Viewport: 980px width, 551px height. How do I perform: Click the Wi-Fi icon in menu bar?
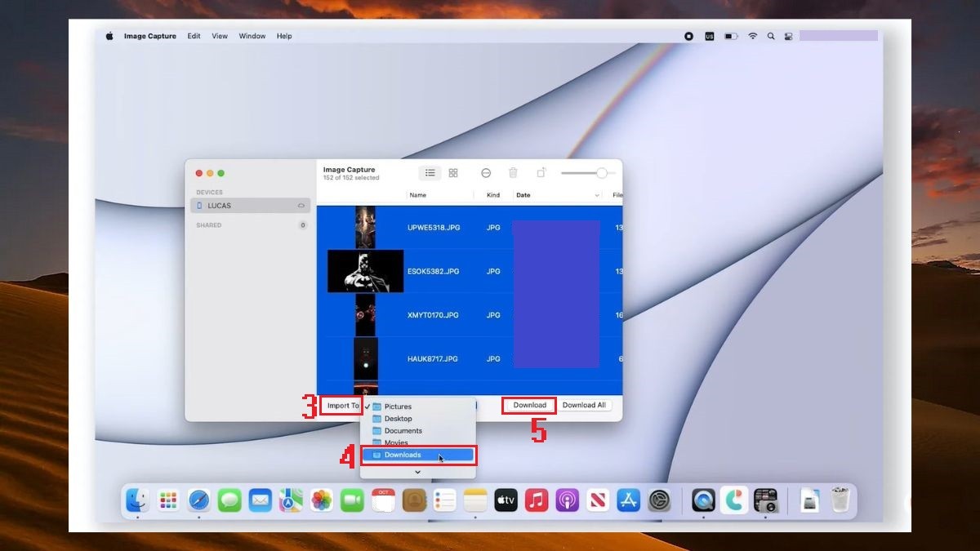coord(752,36)
